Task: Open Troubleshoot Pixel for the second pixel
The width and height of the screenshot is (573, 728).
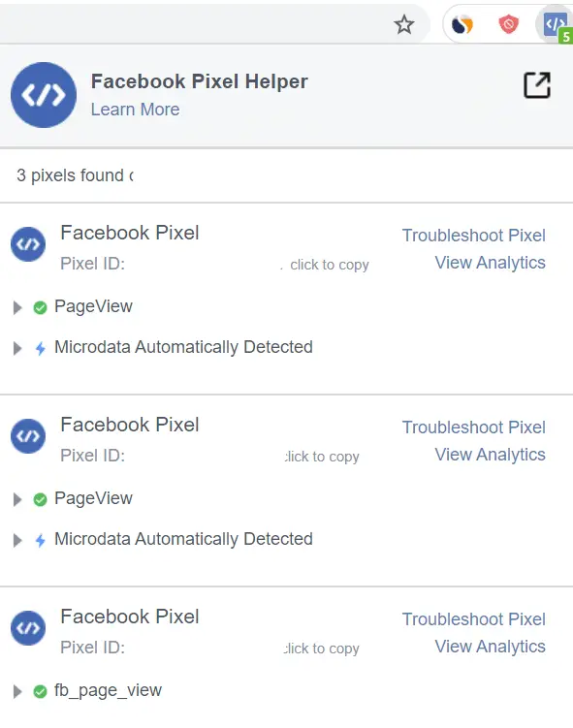Action: (x=474, y=427)
